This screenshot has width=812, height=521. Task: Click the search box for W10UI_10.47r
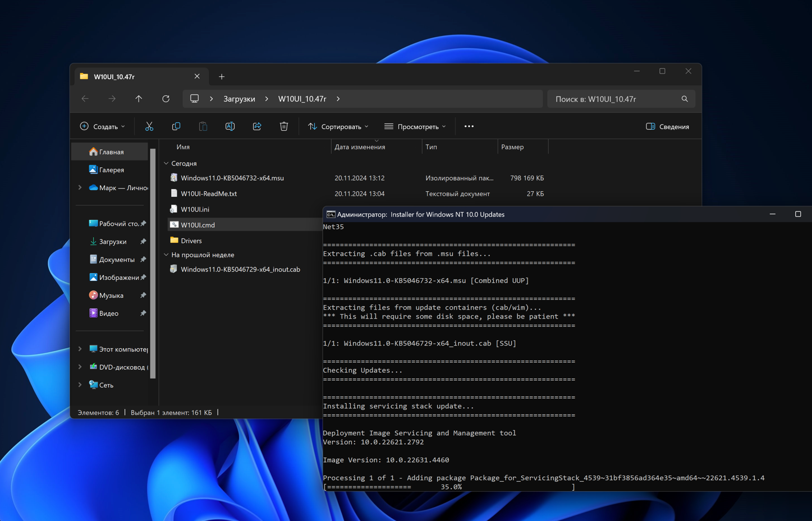click(614, 99)
